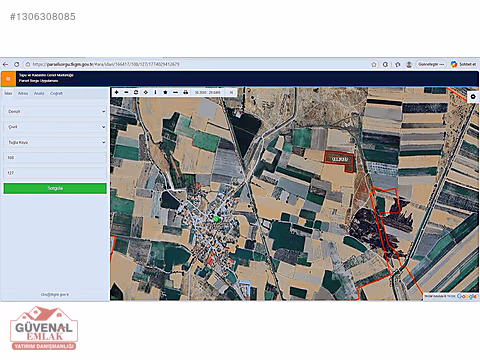Switch to the Adres tab
Screen dimensions: 480x360
click(x=23, y=93)
